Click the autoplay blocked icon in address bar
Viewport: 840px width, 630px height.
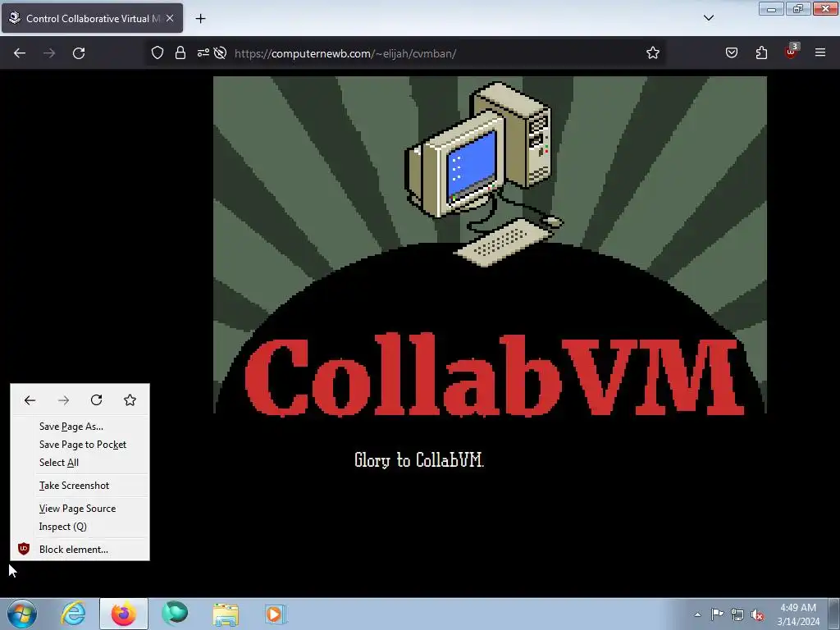(220, 53)
